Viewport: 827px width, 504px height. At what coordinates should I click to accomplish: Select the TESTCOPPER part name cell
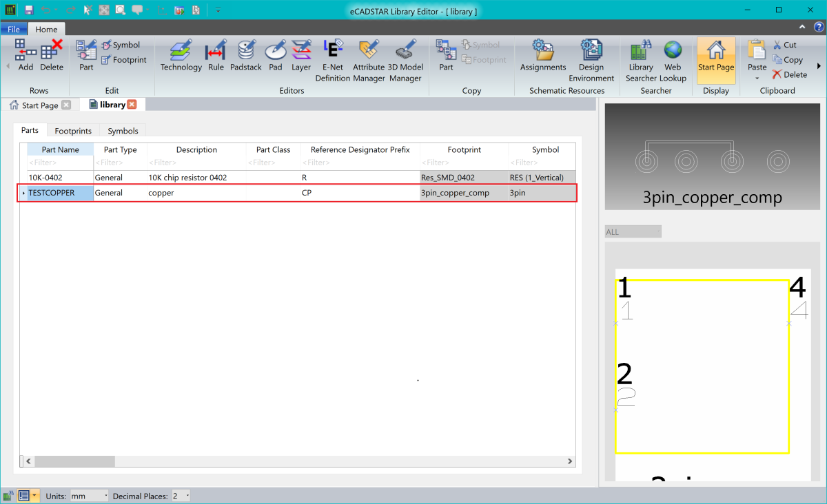click(60, 193)
